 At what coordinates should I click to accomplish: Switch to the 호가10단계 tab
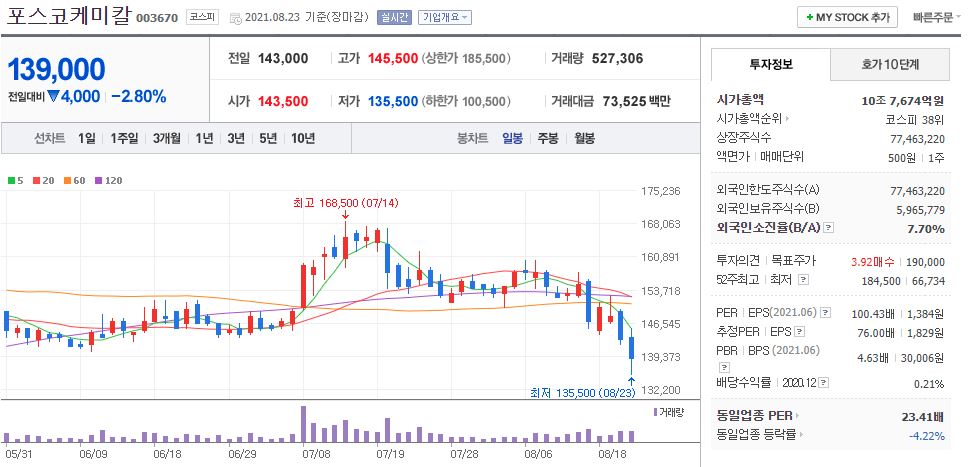point(890,64)
